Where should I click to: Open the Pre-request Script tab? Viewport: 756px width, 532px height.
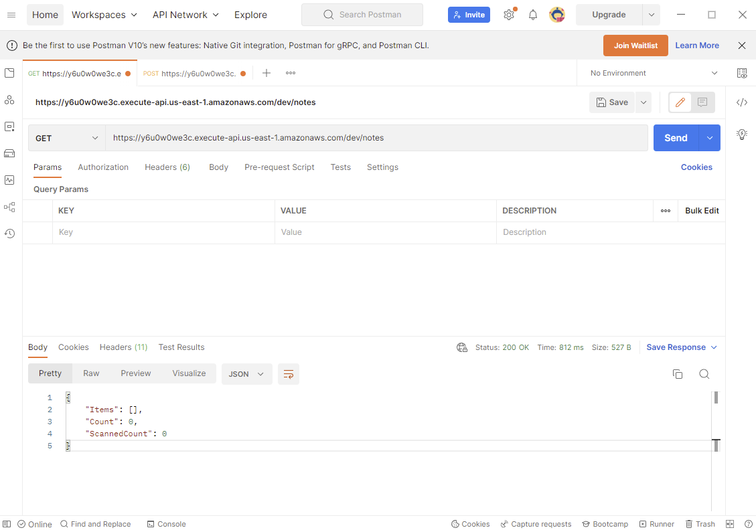(x=279, y=167)
